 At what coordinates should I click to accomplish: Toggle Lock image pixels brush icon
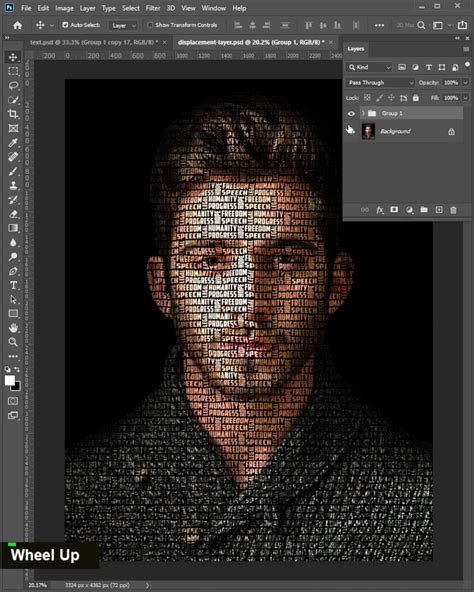point(379,98)
